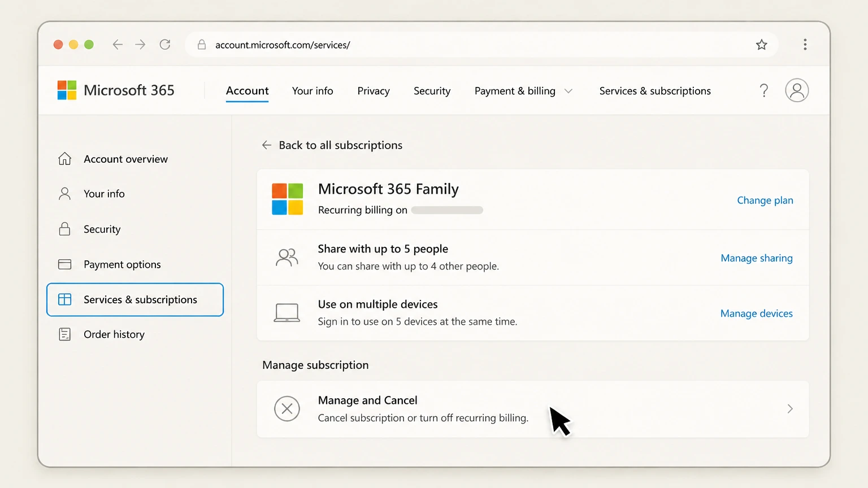Go to the Privacy tab
Image resolution: width=868 pixels, height=488 pixels.
[374, 91]
